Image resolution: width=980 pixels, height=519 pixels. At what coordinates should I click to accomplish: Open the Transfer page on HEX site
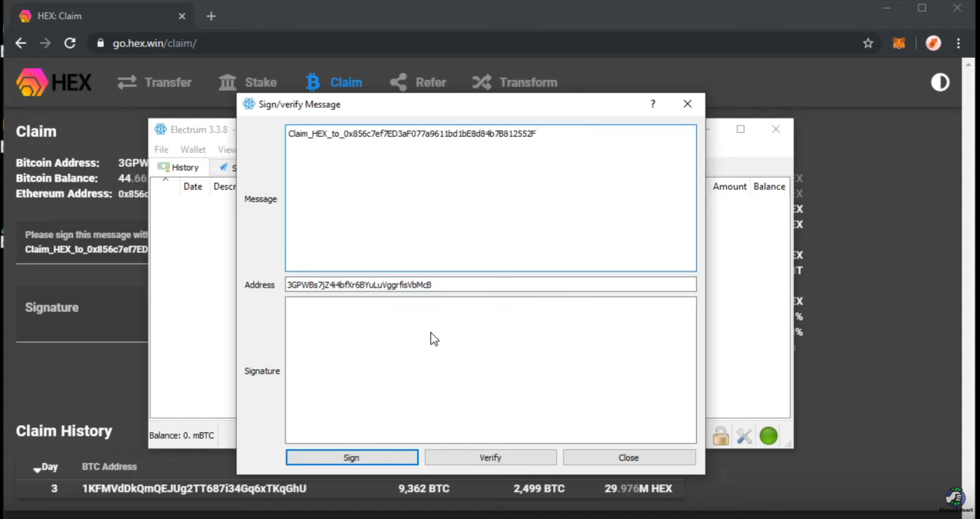(155, 82)
